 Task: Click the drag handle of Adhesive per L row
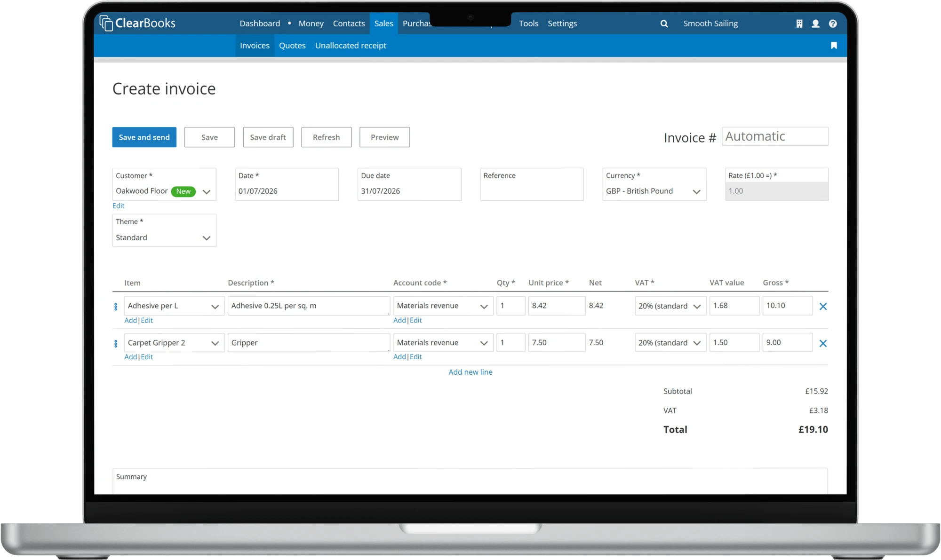(116, 307)
